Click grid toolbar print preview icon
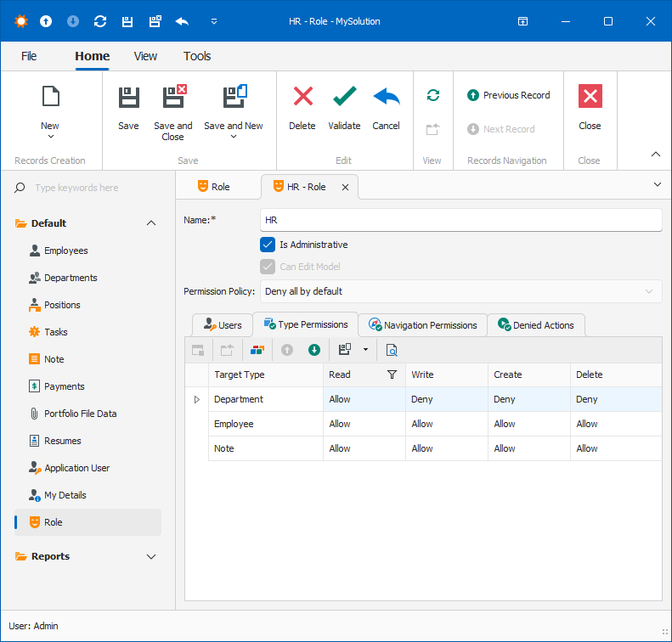 (x=392, y=351)
